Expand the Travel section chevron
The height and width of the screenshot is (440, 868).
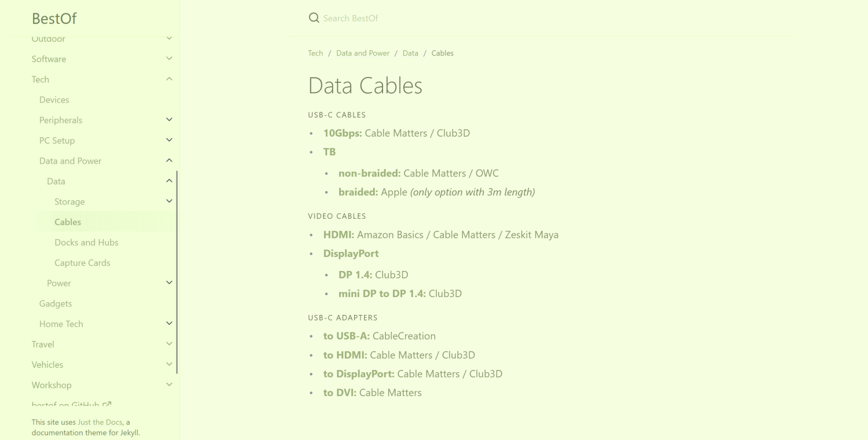pos(169,344)
